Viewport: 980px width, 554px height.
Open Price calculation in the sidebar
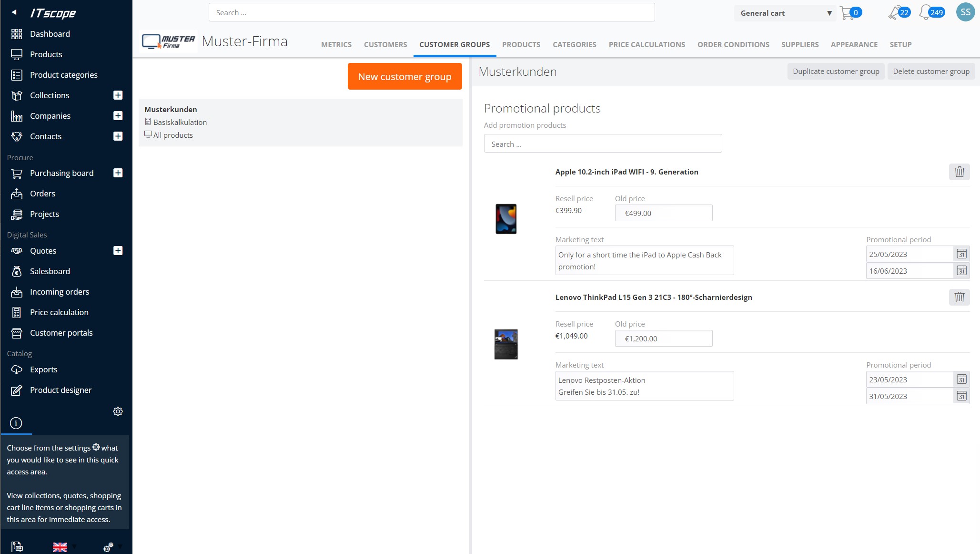click(59, 312)
